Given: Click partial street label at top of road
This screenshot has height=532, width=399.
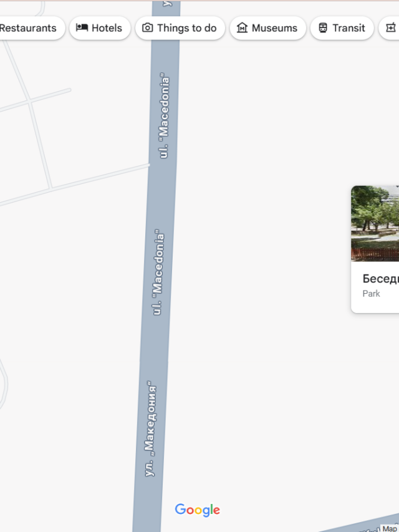Looking at the screenshot, I should tap(167, 3).
